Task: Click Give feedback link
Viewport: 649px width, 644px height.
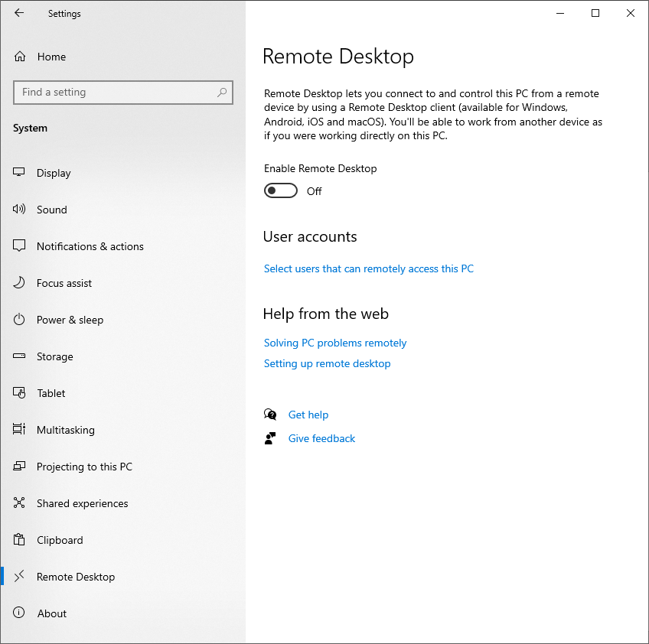Action: (321, 438)
